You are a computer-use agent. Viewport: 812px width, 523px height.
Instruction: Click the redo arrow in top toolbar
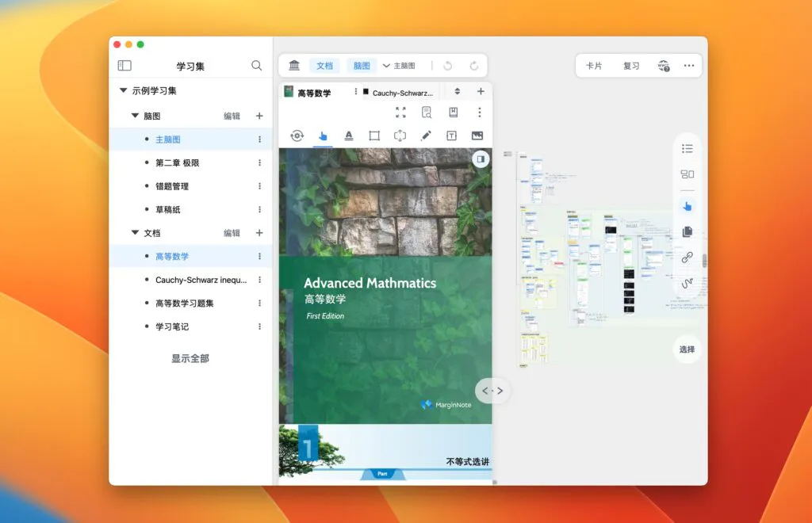coord(474,66)
